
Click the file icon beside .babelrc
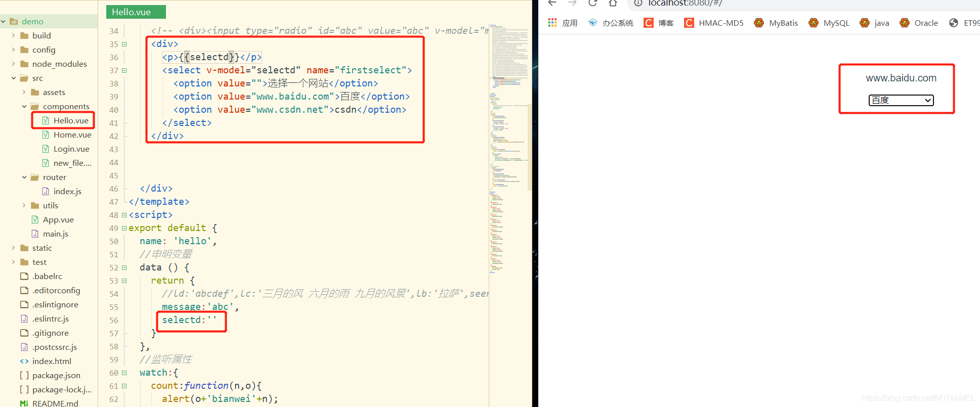[x=24, y=276]
